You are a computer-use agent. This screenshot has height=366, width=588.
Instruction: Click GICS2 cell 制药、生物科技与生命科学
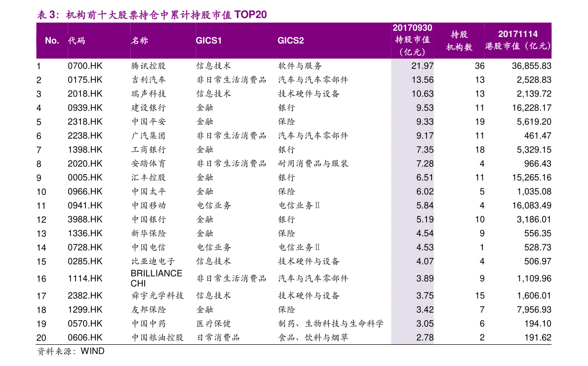click(x=331, y=324)
